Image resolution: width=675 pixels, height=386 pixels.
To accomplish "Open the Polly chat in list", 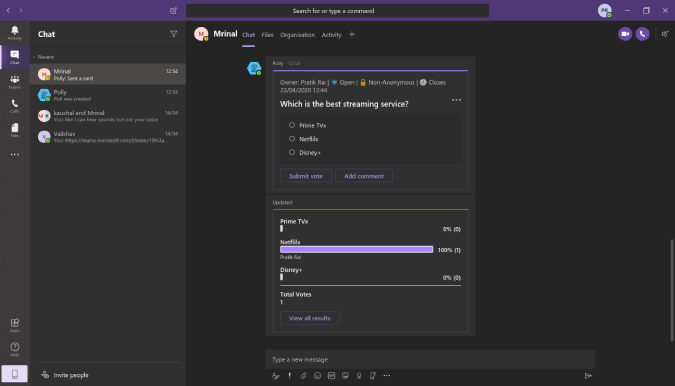I will click(x=108, y=95).
